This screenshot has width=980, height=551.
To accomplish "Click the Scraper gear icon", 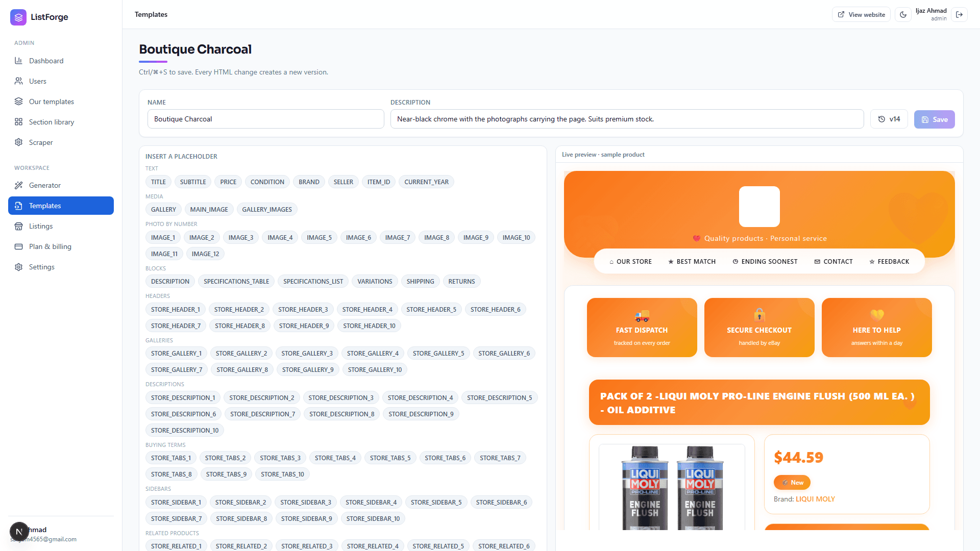I will [19, 142].
